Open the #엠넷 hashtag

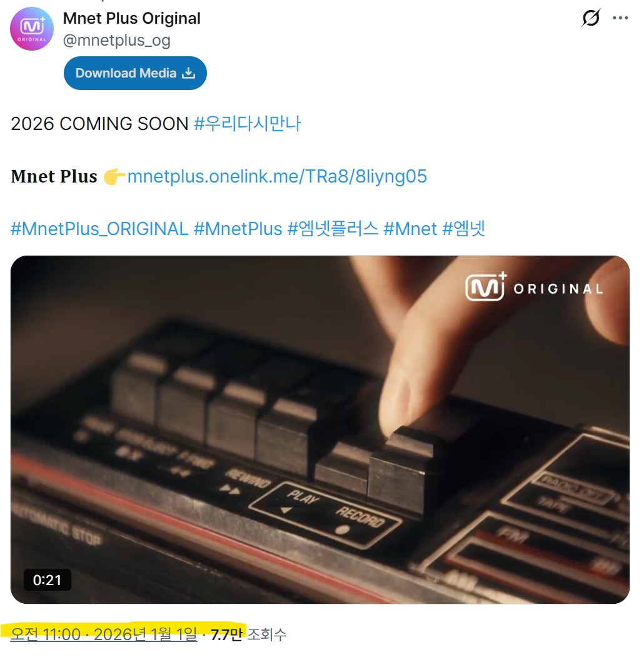tap(464, 229)
